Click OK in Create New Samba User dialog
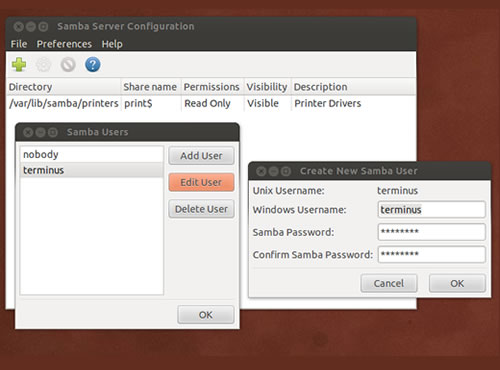 tap(457, 283)
